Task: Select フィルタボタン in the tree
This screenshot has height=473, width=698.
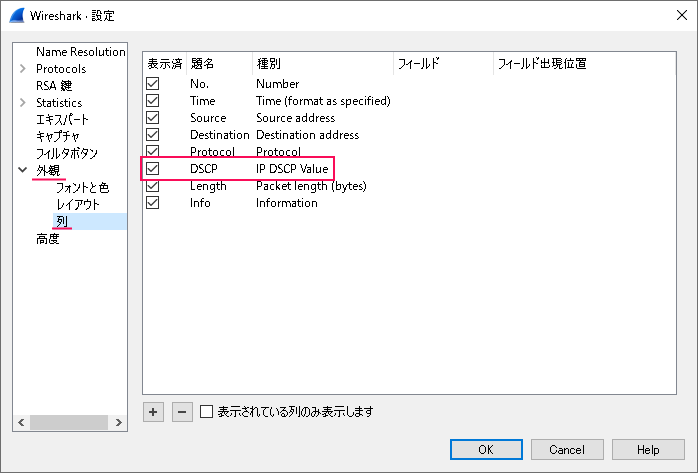Action: [x=67, y=154]
